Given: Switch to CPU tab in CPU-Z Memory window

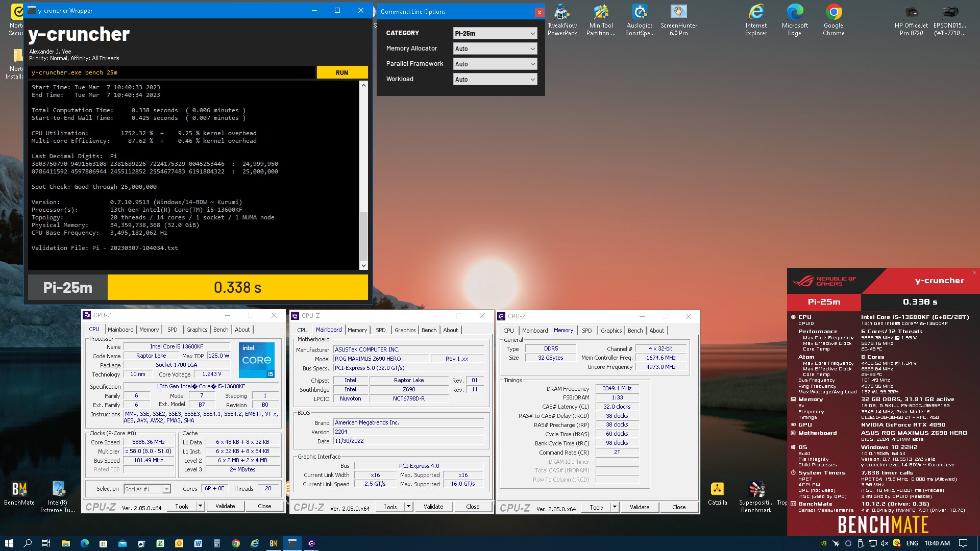Looking at the screenshot, I should click(x=509, y=331).
